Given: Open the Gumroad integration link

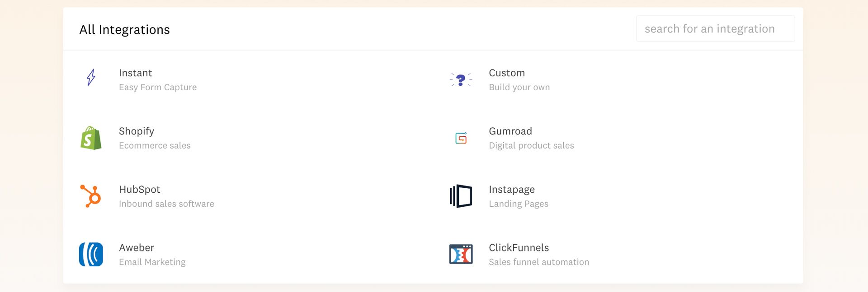Looking at the screenshot, I should [510, 131].
